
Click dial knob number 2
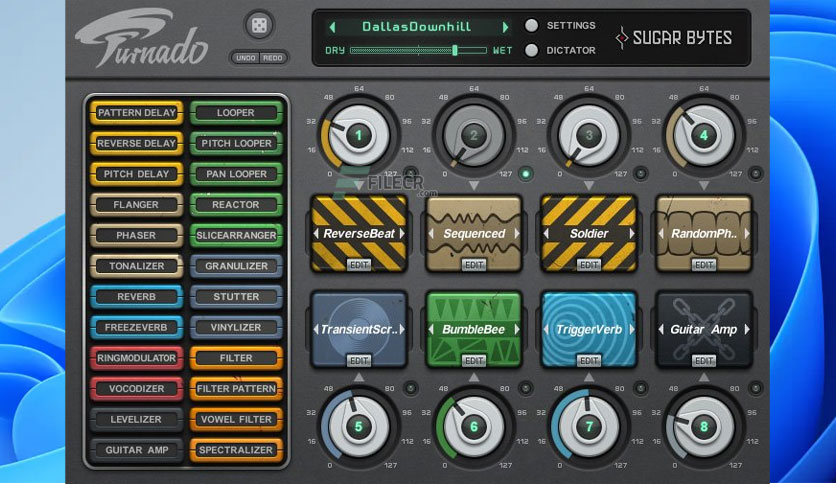473,135
